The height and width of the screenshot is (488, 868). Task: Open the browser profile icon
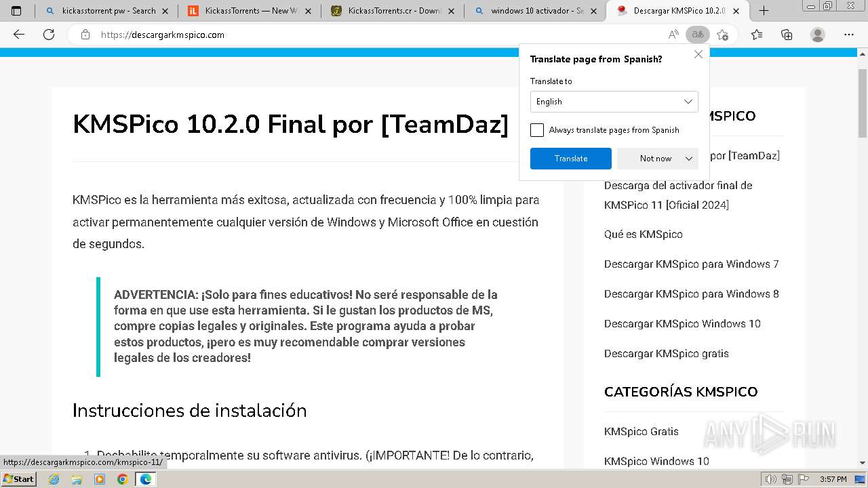(818, 35)
